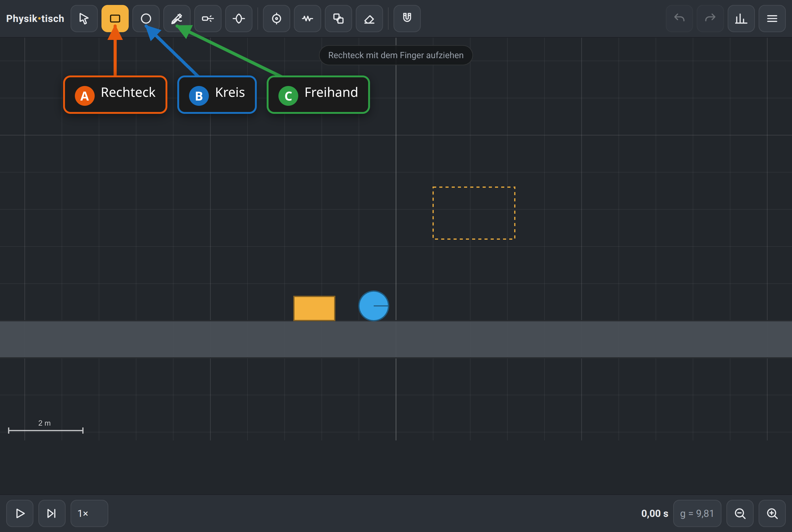This screenshot has height=532, width=792.
Task: Undo the last action
Action: [679, 19]
